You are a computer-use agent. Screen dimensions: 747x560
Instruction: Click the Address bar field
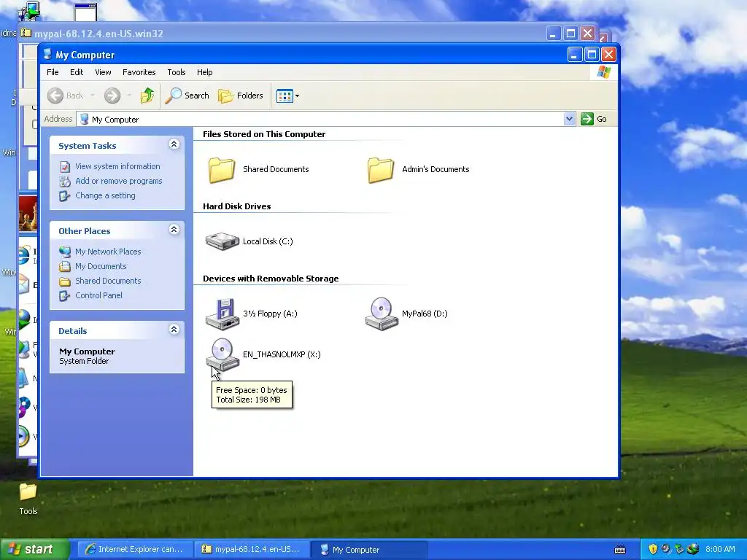(326, 119)
